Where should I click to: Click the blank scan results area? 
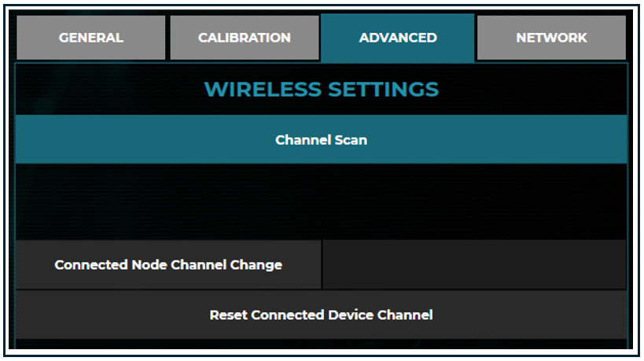tap(321, 201)
